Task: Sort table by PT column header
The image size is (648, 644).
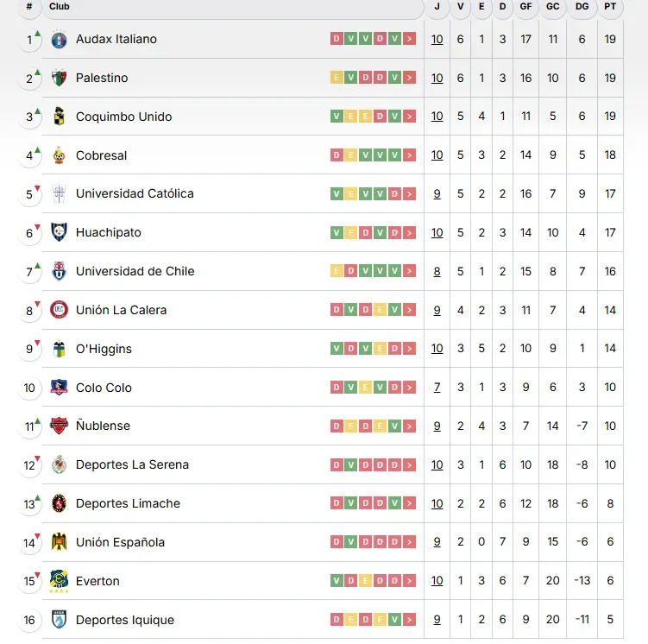Action: [610, 7]
